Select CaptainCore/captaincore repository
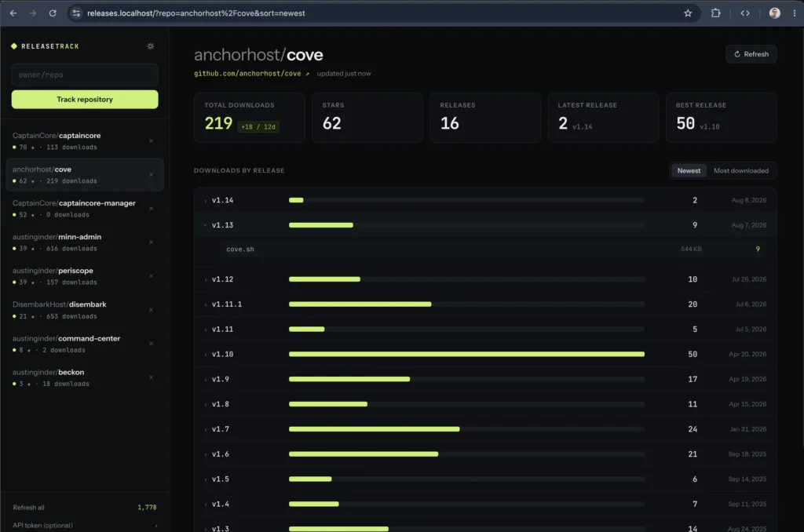The image size is (804, 532). pos(85,141)
